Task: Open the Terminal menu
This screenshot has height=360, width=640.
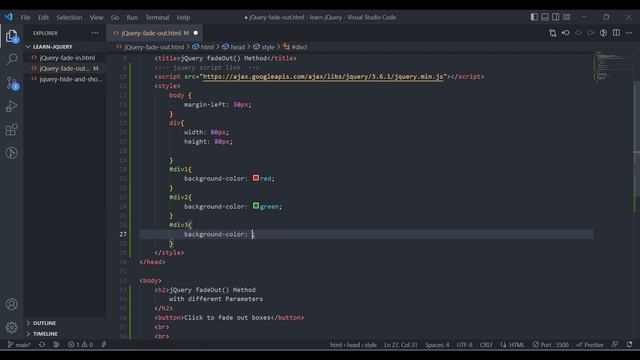Action: [x=157, y=18]
